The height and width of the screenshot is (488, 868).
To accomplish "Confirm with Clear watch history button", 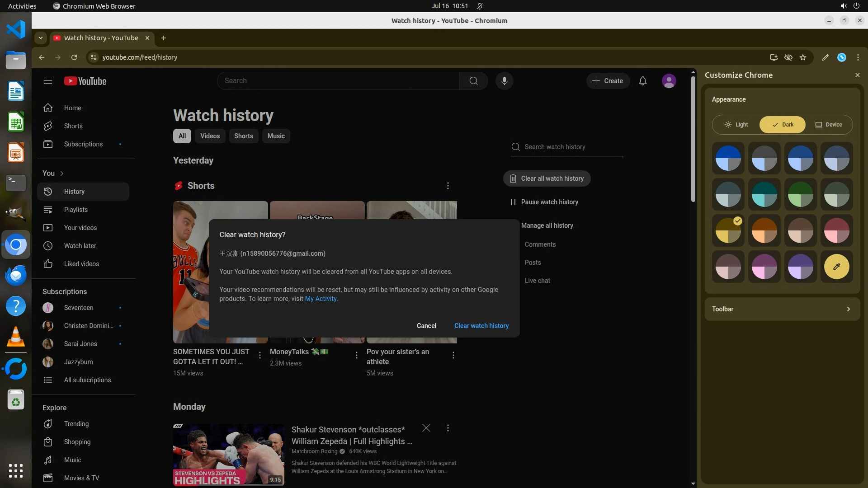I will (x=481, y=326).
